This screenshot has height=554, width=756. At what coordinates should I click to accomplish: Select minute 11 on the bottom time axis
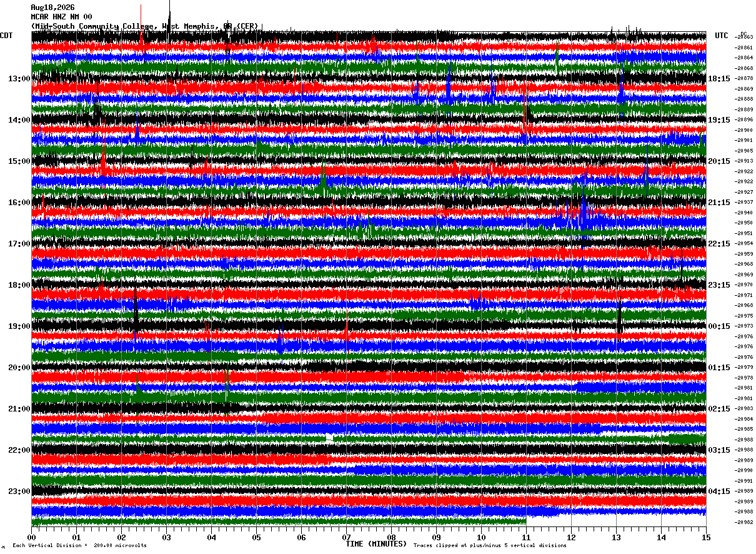[x=526, y=537]
